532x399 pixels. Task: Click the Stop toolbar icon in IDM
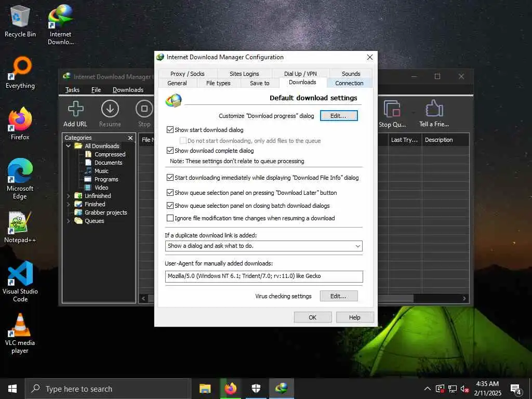(x=144, y=114)
